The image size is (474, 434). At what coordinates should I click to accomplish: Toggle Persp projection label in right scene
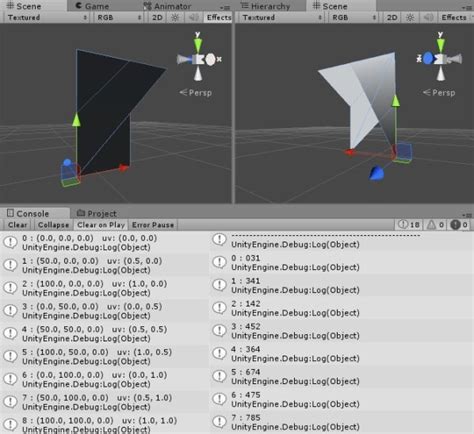pos(439,93)
